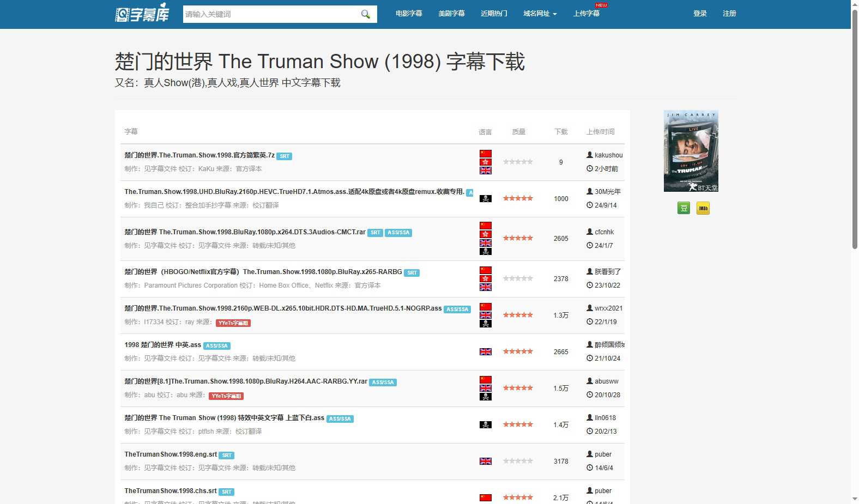This screenshot has width=859, height=504.
Task: Focus the keyword search input field
Action: click(x=271, y=14)
